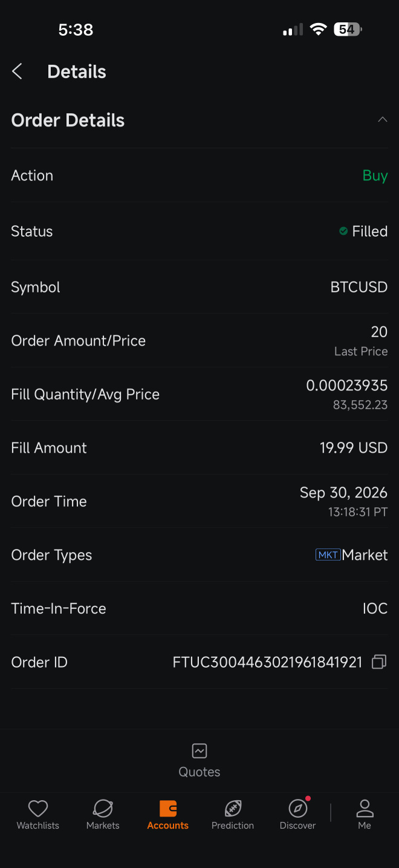This screenshot has width=399, height=868.
Task: Tap the BTCUSD symbol value
Action: tap(358, 287)
